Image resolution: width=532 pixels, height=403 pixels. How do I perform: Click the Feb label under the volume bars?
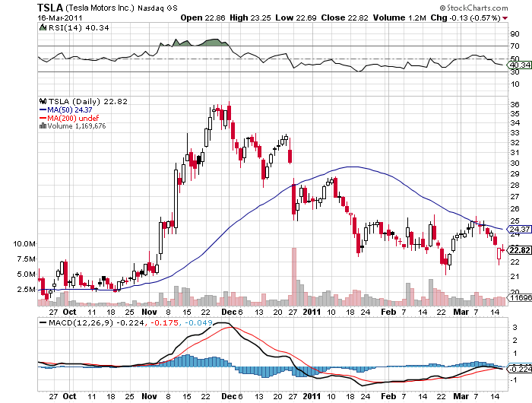pos(388,312)
